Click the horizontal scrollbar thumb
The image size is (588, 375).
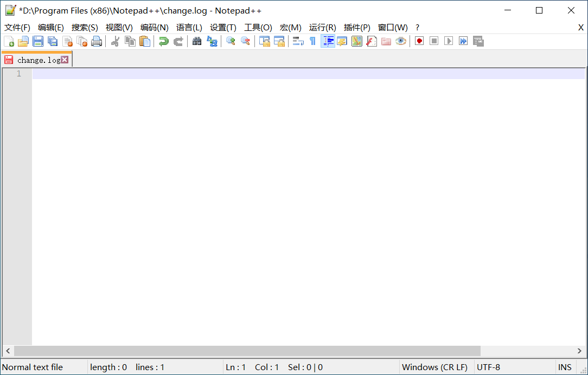(247, 351)
